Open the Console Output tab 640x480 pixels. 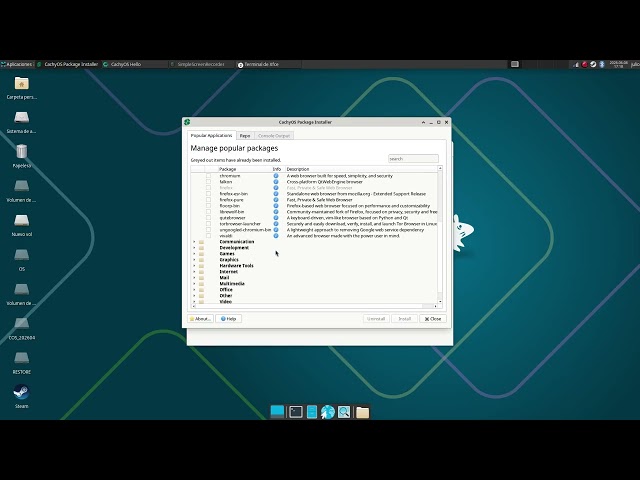[x=274, y=136]
